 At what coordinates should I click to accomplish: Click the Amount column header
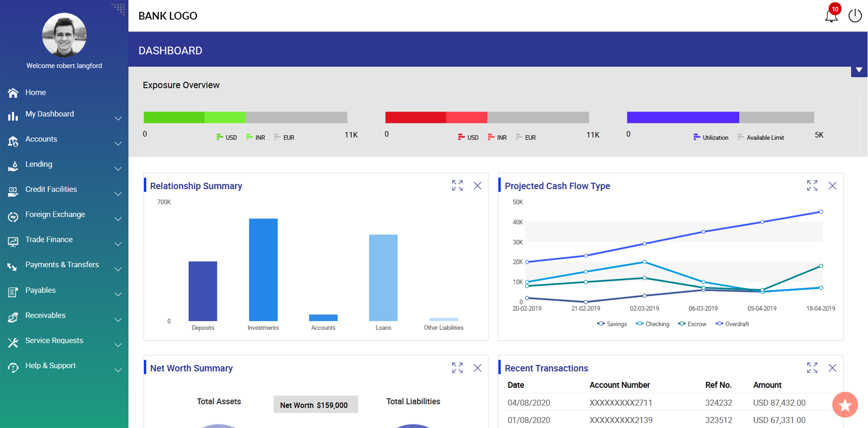[x=767, y=385]
